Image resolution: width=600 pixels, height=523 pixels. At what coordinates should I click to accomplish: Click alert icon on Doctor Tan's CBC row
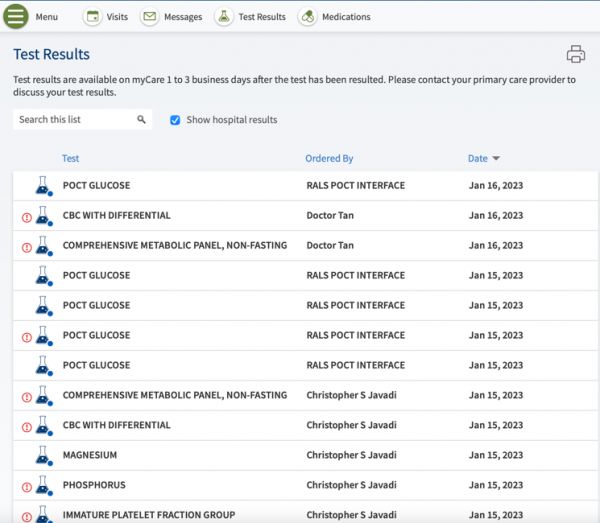pyautogui.click(x=27, y=217)
